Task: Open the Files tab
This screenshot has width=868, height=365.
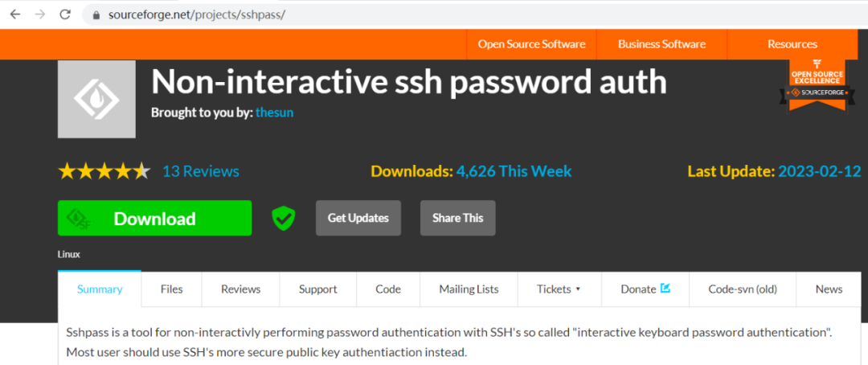Action: pyautogui.click(x=171, y=289)
